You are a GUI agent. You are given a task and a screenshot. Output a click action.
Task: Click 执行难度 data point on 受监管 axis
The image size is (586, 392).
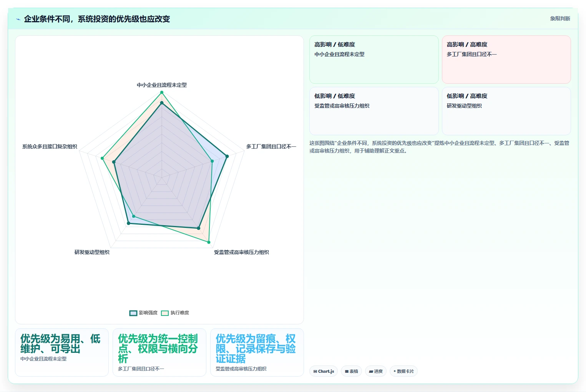point(209,243)
